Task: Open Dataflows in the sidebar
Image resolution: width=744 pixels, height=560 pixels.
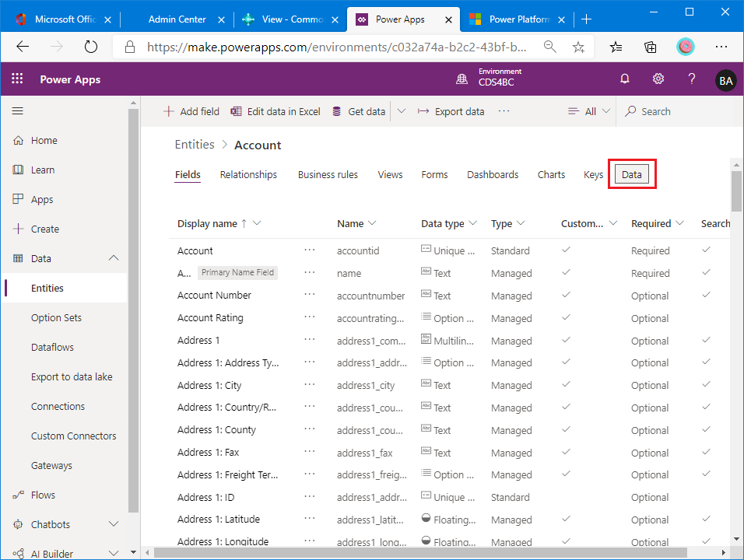Action: [x=52, y=347]
